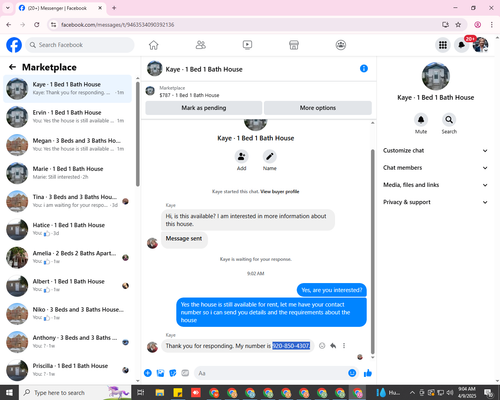Bookmark this page with the star icon
The height and width of the screenshot is (400, 500).
[x=458, y=25]
